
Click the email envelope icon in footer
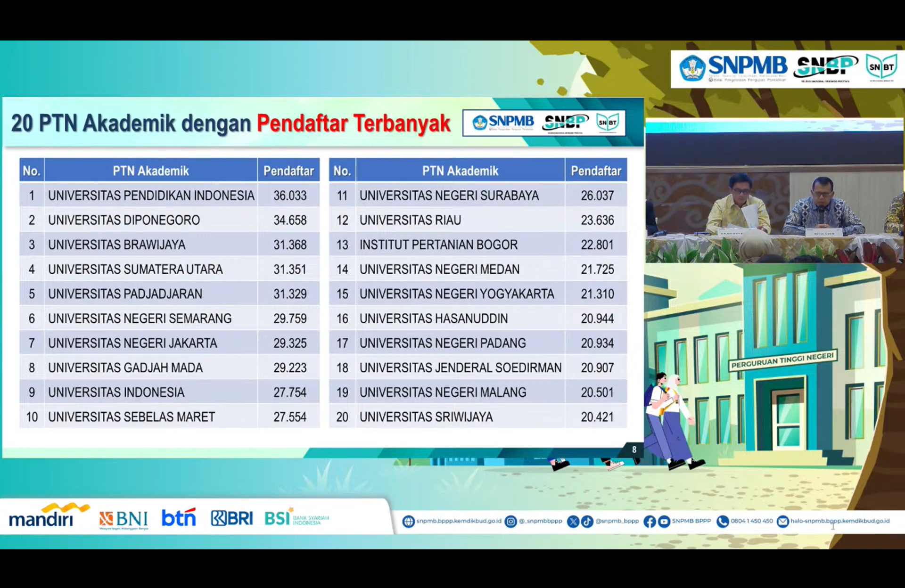(782, 522)
